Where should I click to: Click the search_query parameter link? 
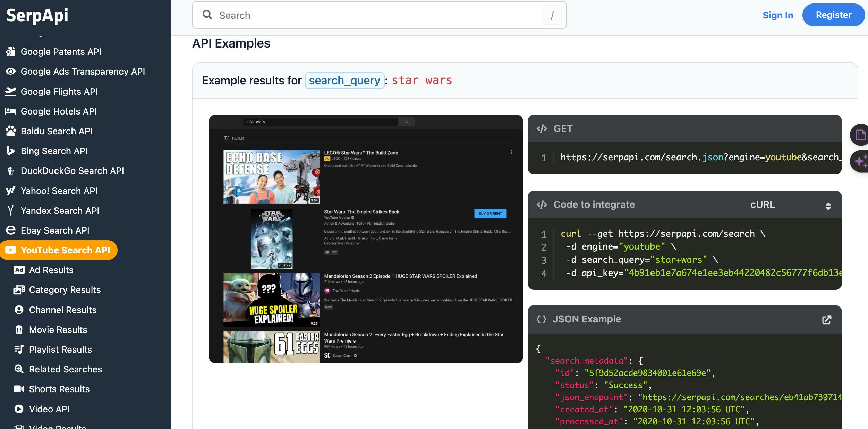coord(344,81)
